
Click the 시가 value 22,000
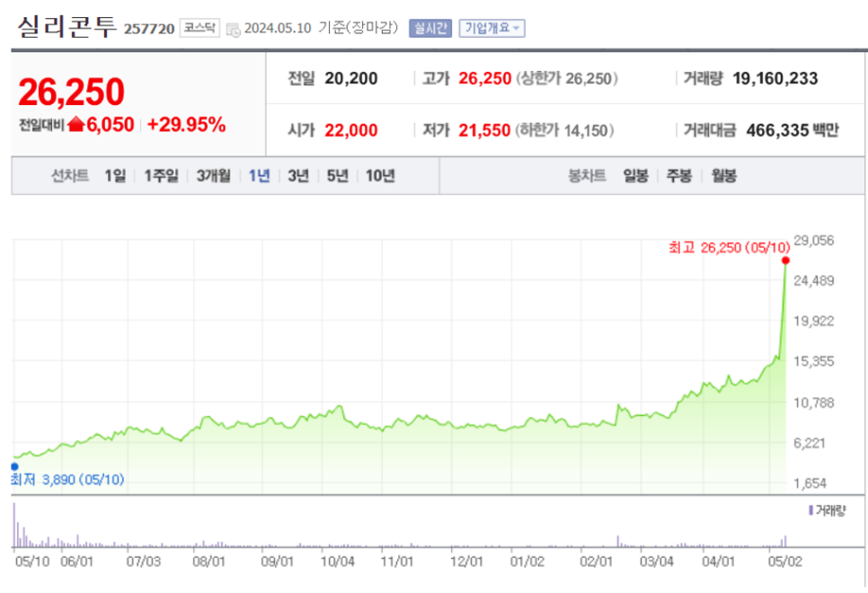point(351,130)
